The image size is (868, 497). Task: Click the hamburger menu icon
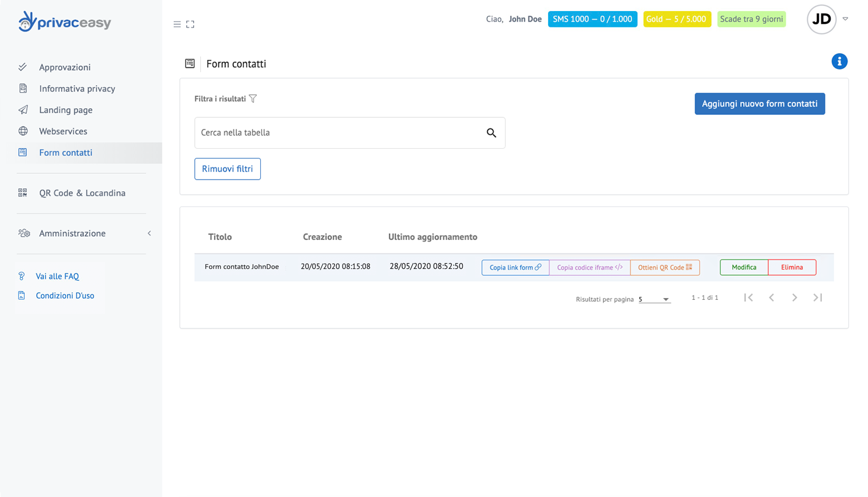[177, 24]
